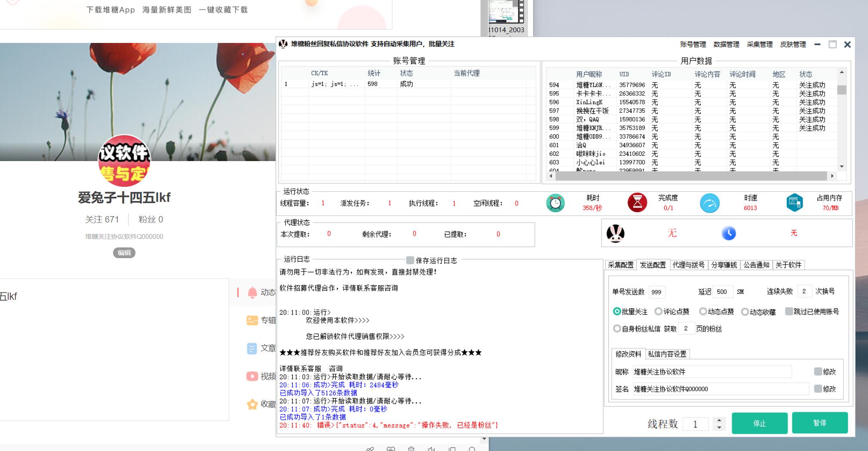Check the 跳过已使用账号 checkbox

point(789,311)
